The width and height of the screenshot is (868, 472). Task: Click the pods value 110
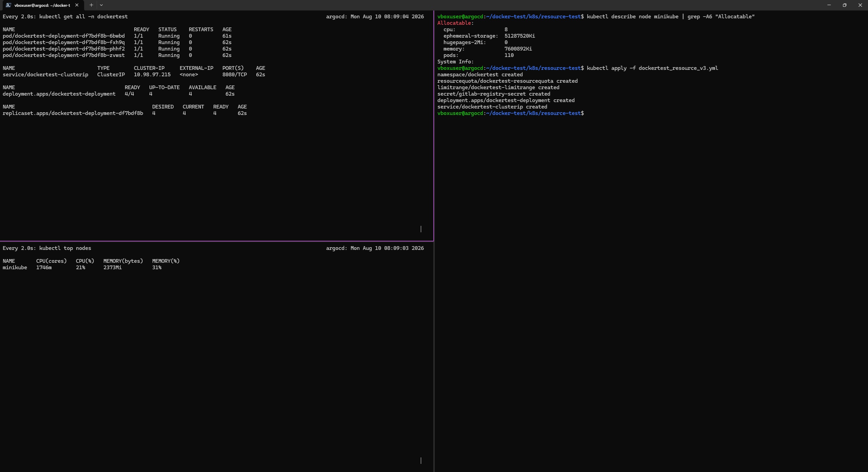pos(509,55)
